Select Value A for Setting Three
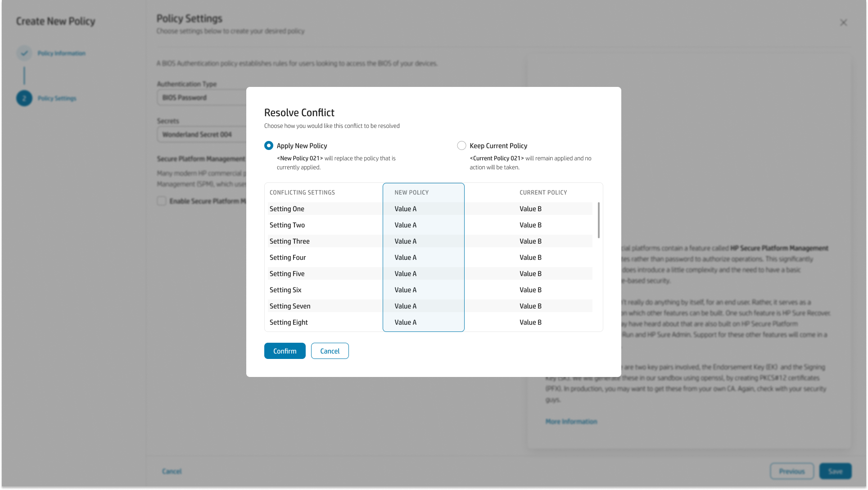The height and width of the screenshot is (490, 868). (405, 241)
